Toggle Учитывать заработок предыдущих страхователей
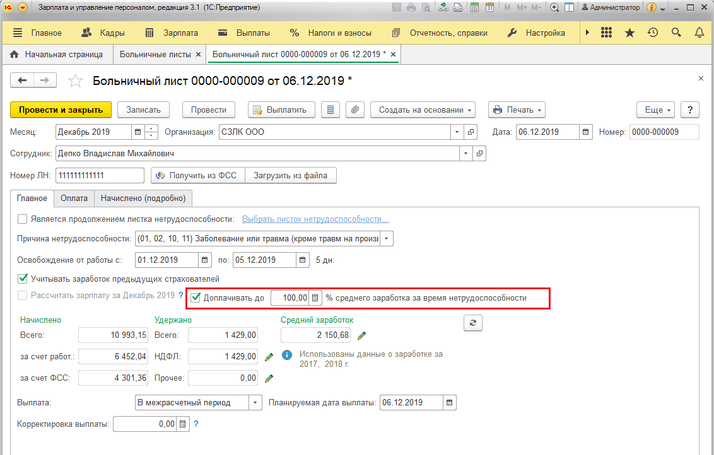The height and width of the screenshot is (455, 714). [23, 278]
